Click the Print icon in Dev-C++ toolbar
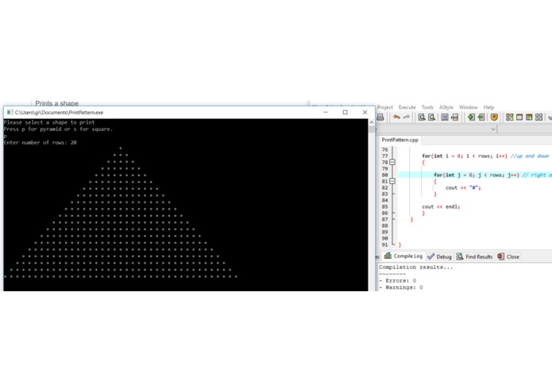 (x=380, y=117)
